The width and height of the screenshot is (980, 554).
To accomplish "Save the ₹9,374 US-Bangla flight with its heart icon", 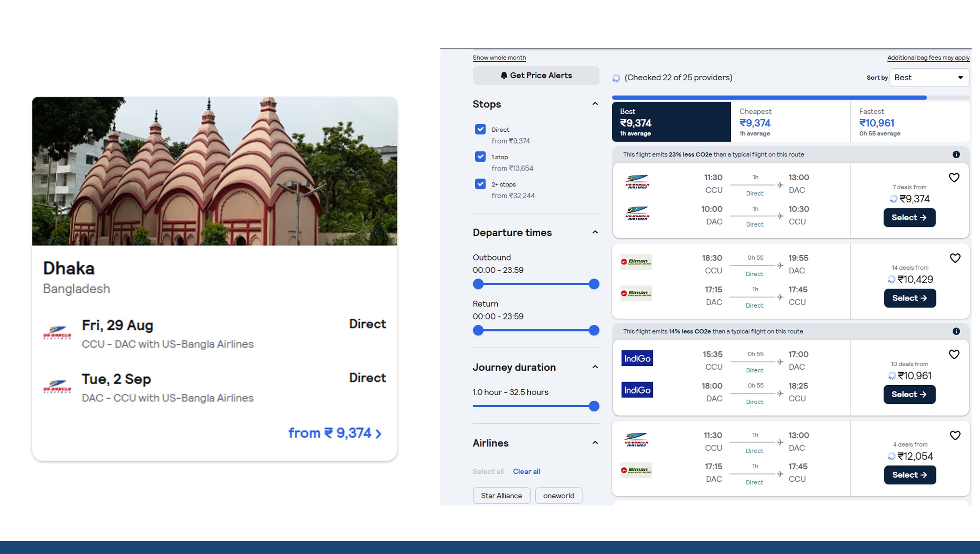I will [x=954, y=178].
